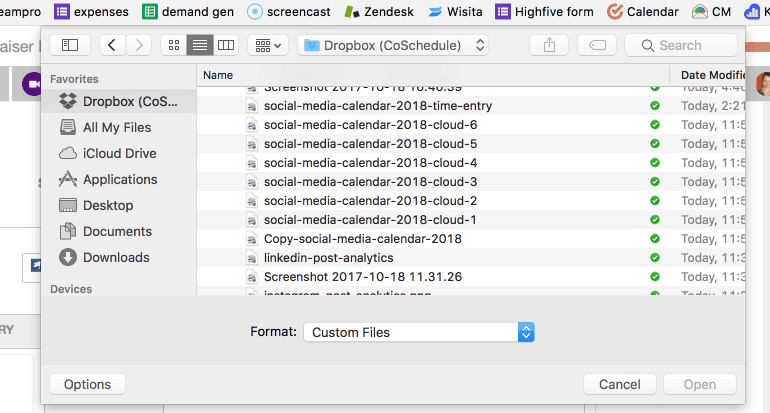Open the Format Custom Files dropdown

(420, 332)
